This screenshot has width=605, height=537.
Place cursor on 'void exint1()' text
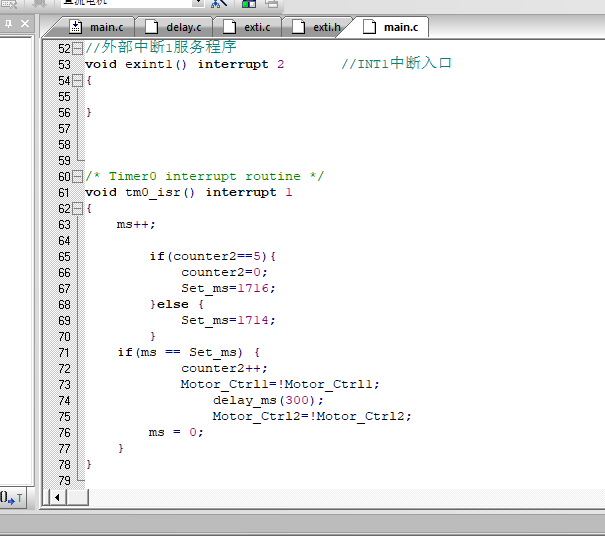click(x=136, y=64)
